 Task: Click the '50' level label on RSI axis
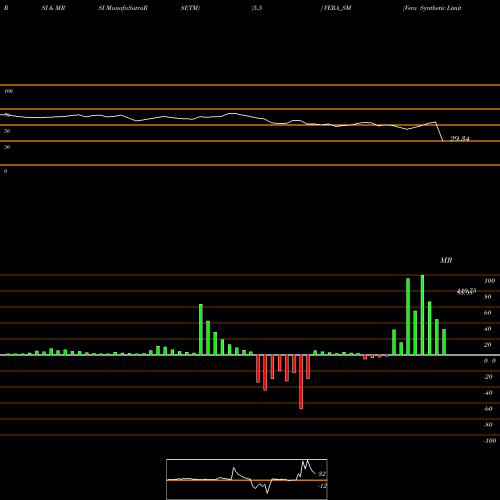(7, 131)
